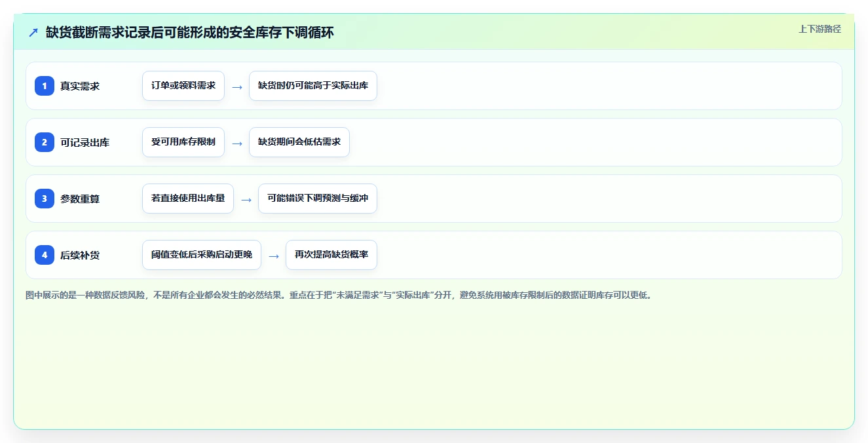
Task: Select the 阈值变低后采购启动更晚 chip
Action: (202, 255)
